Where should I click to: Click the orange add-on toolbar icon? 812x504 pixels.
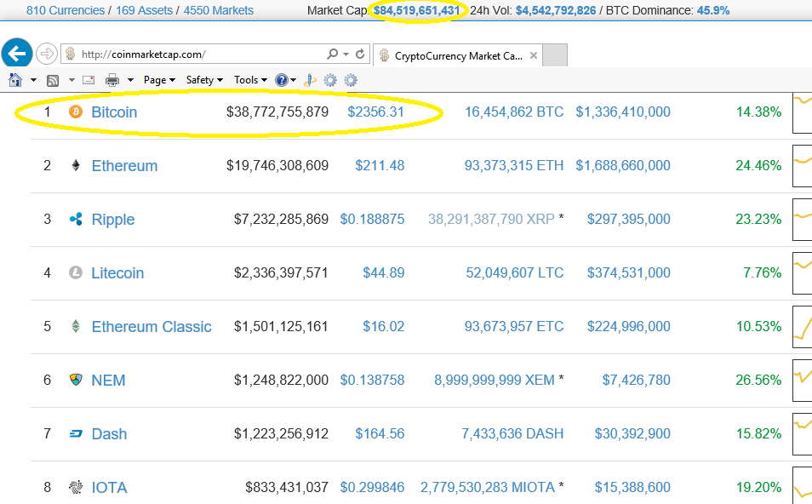pyautogui.click(x=310, y=80)
